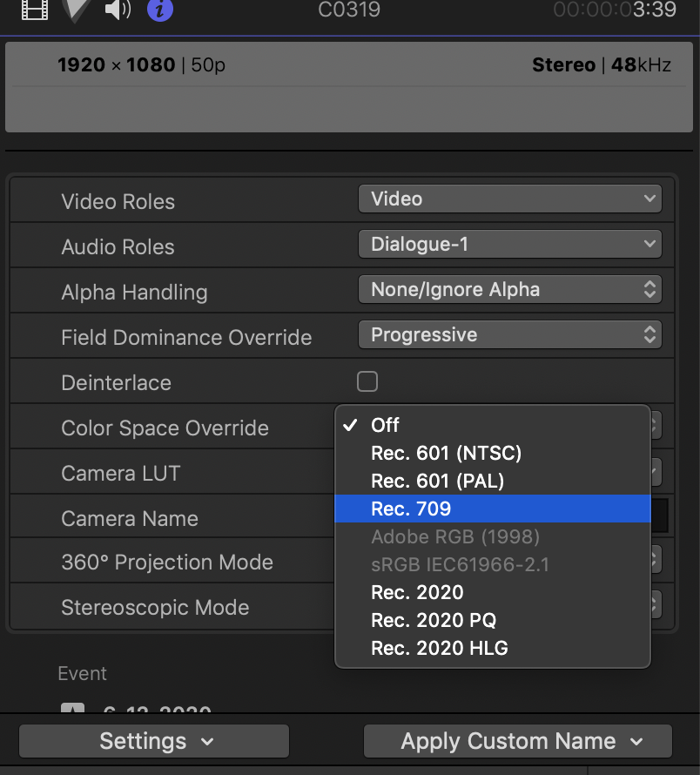Open the Audio Roles Dialogue-1 dropdown
Image resolution: width=700 pixels, height=775 pixels.
(x=509, y=244)
